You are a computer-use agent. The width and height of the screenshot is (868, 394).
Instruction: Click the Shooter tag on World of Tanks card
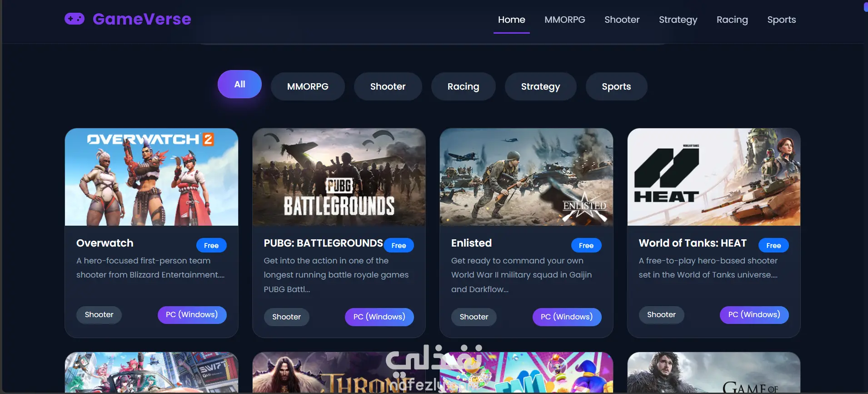point(662,315)
